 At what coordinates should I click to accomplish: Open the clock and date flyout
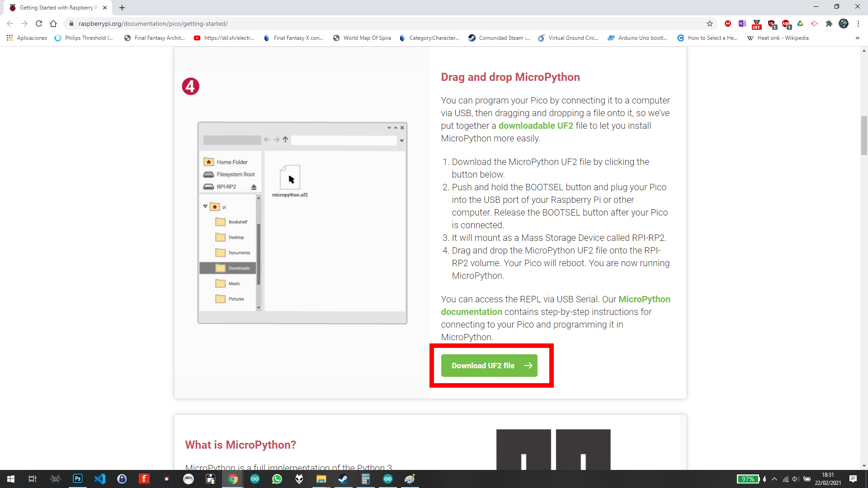point(828,479)
